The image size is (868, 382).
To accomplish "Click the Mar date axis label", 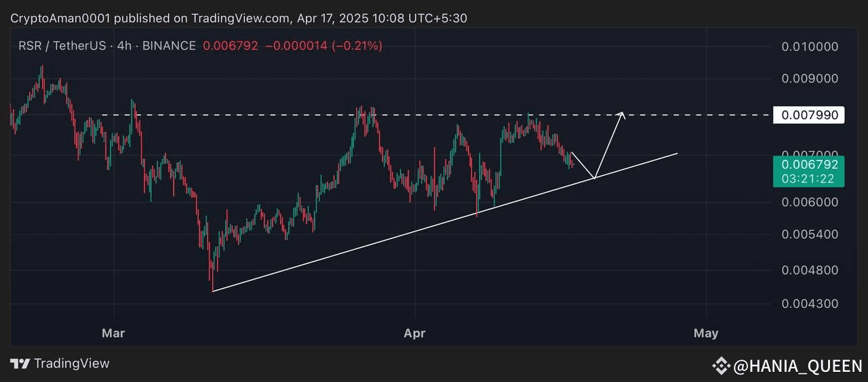I will tap(113, 333).
